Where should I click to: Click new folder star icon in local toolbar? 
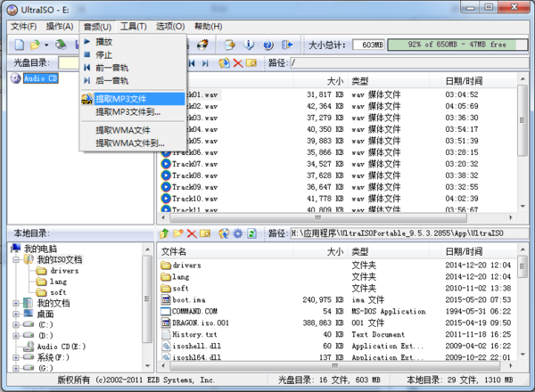point(178,233)
